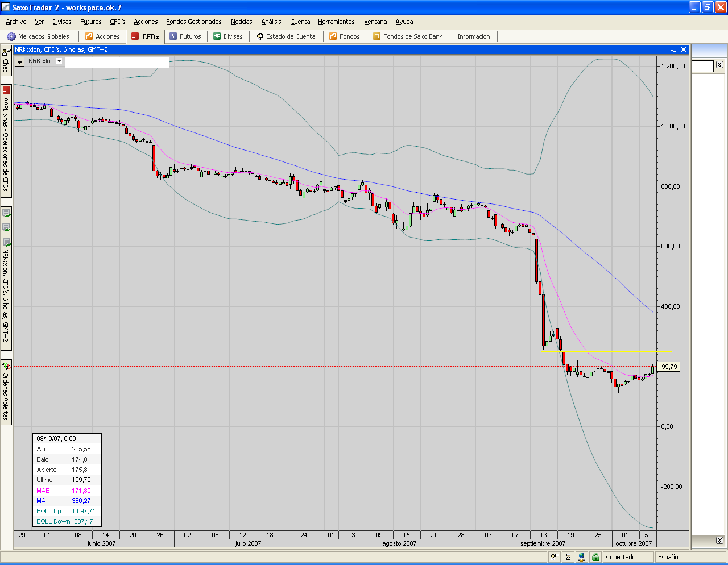Open the Ordenes Abiertas side tab

tap(6, 392)
